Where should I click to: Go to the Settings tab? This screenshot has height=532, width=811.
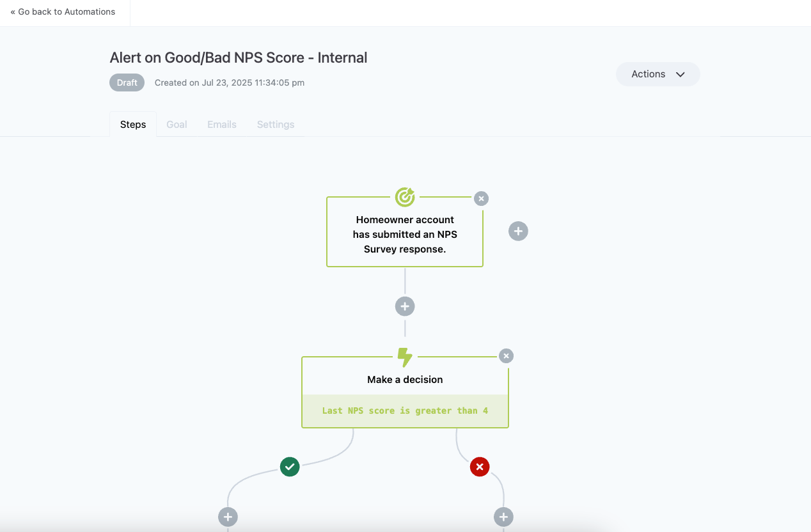(x=276, y=124)
